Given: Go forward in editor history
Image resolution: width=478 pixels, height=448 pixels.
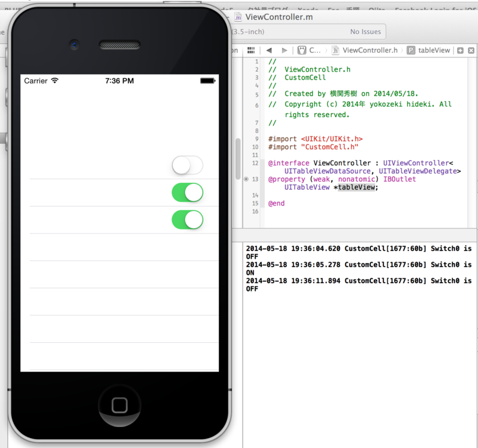Looking at the screenshot, I should tap(284, 50).
